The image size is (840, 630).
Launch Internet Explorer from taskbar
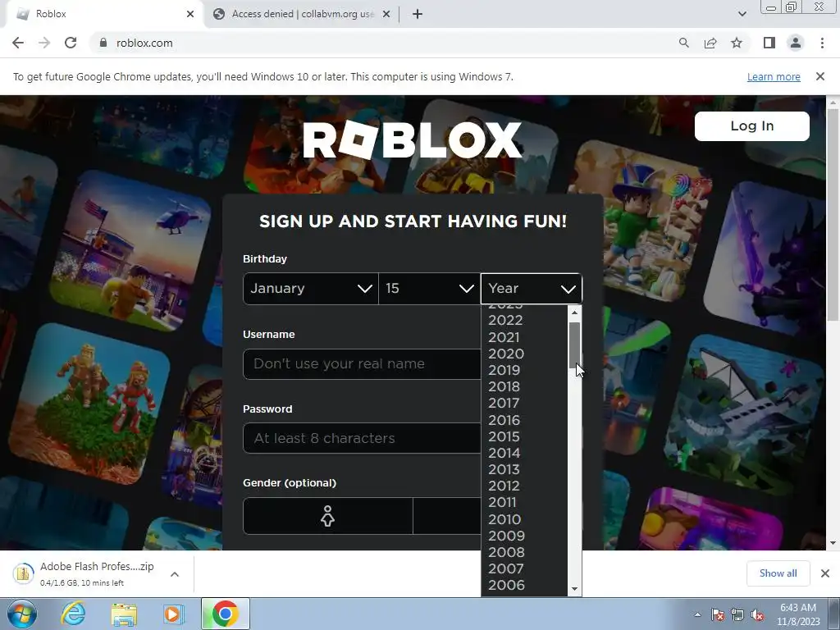tap(73, 614)
